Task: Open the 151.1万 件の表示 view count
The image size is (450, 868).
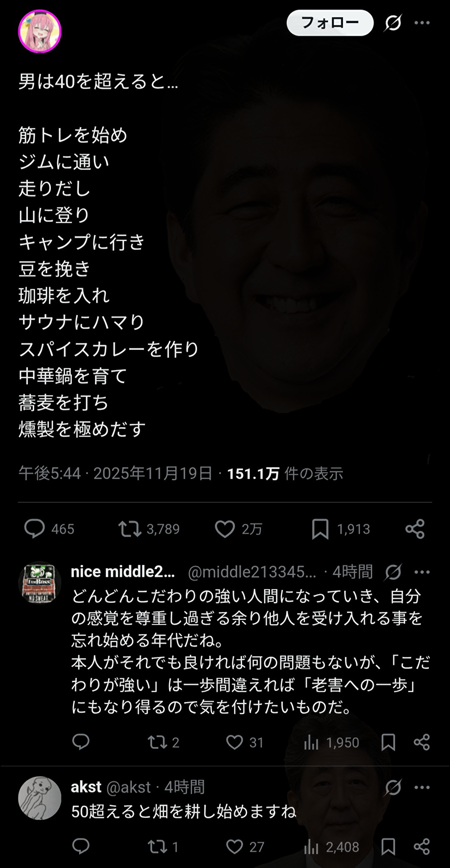Action: click(x=285, y=473)
